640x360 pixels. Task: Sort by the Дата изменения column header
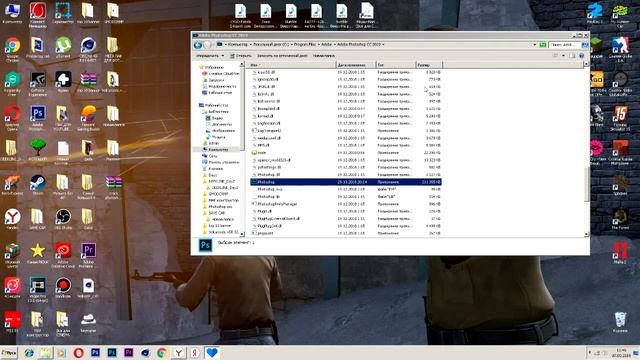point(356,65)
